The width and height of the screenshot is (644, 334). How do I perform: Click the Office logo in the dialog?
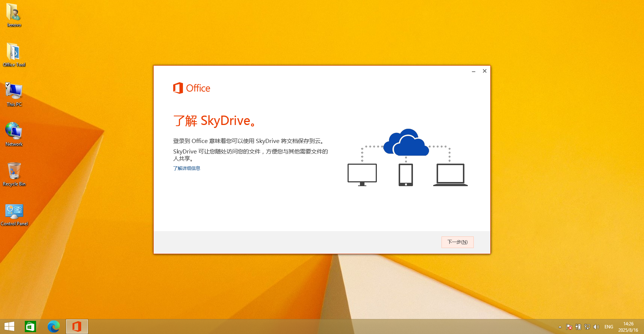pyautogui.click(x=191, y=88)
